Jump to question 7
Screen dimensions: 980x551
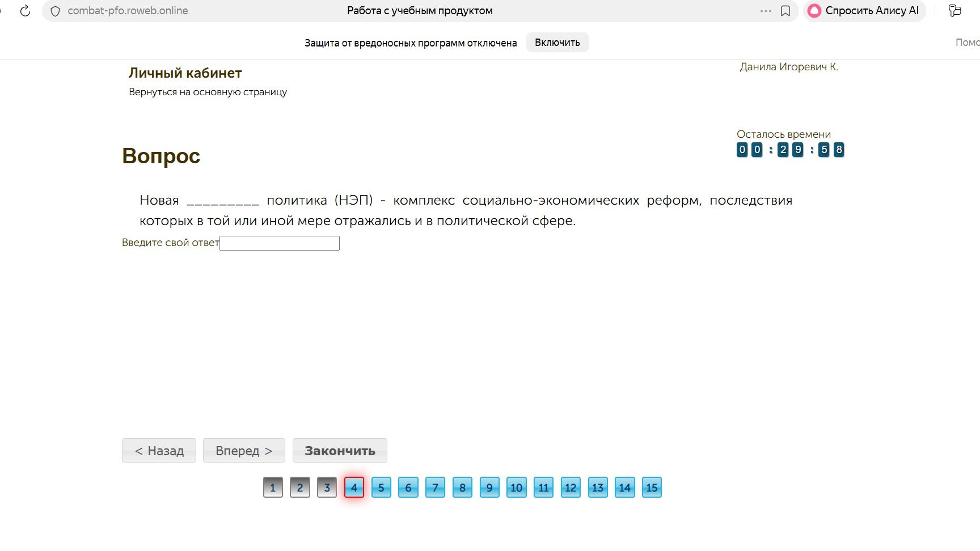click(435, 488)
